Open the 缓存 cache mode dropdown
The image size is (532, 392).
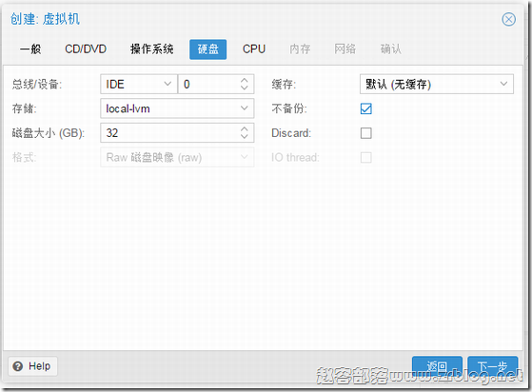tap(437, 84)
